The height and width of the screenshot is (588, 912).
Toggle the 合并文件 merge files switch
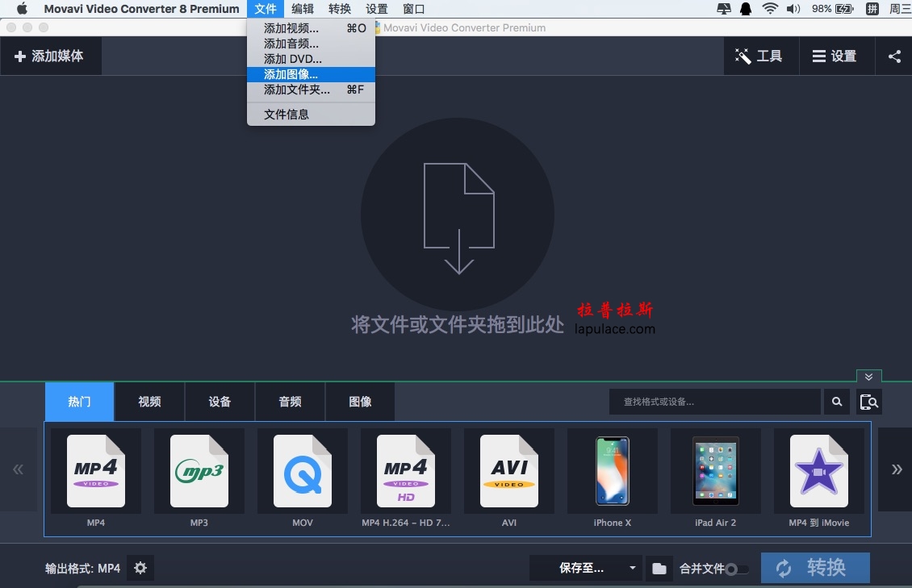tap(736, 569)
